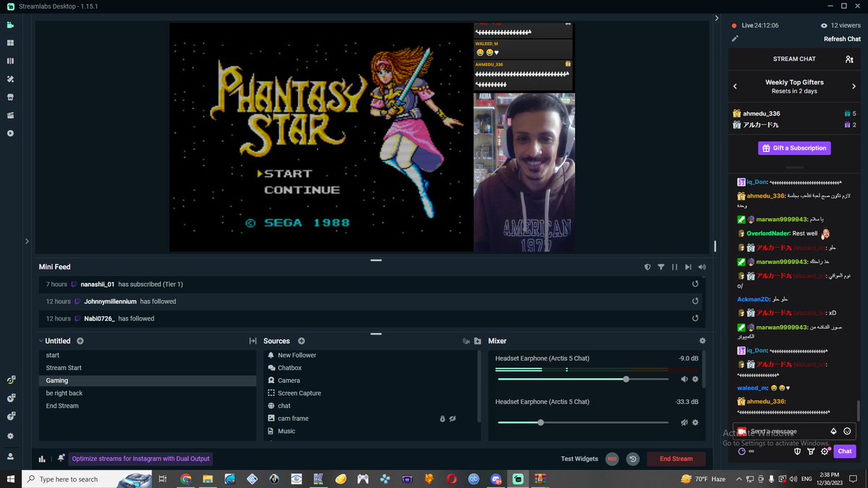Mute alert sounds in Mini Feed

click(x=702, y=267)
